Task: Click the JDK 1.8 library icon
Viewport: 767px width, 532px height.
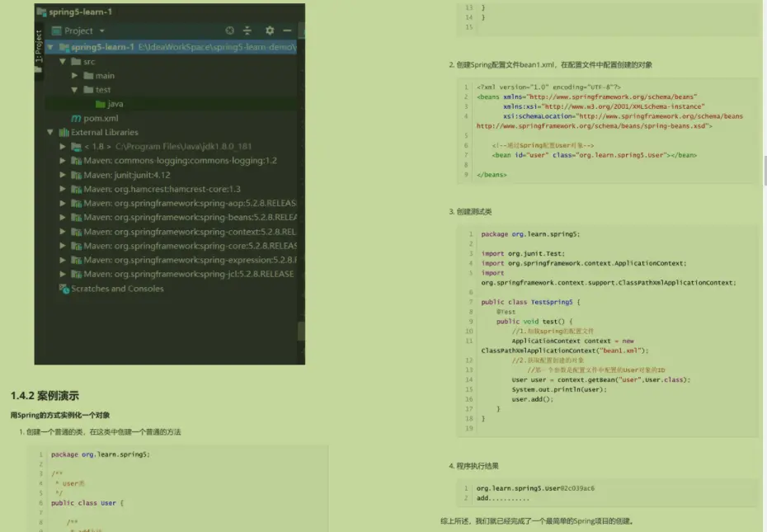Action: pos(76,147)
